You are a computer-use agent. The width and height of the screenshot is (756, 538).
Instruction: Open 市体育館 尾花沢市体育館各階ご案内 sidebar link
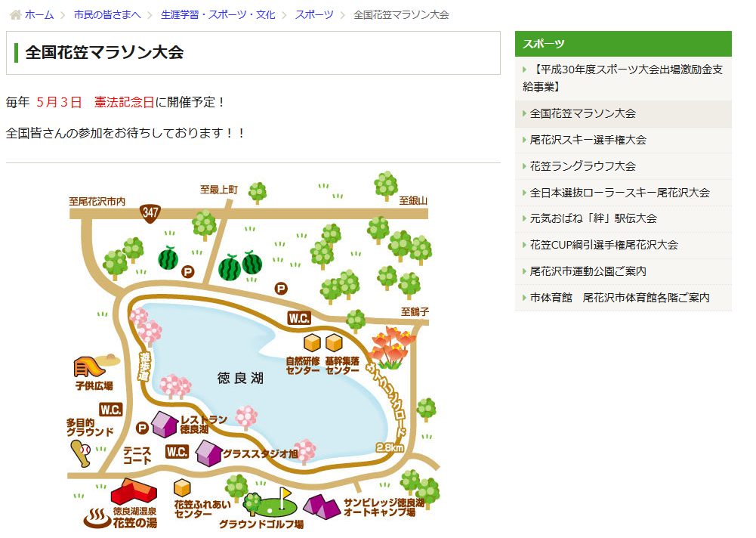[623, 298]
